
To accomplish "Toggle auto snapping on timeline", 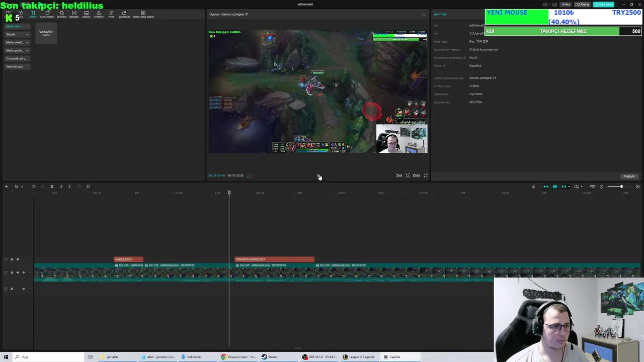I will [555, 187].
